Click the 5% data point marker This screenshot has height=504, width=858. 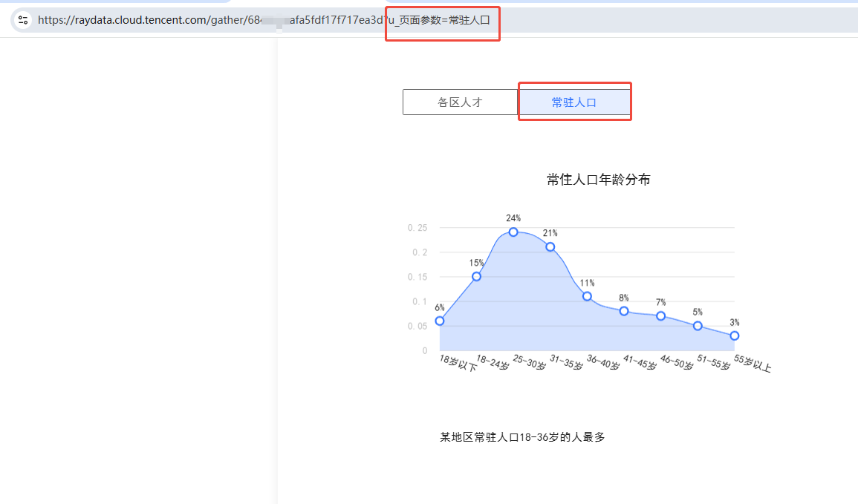click(698, 326)
